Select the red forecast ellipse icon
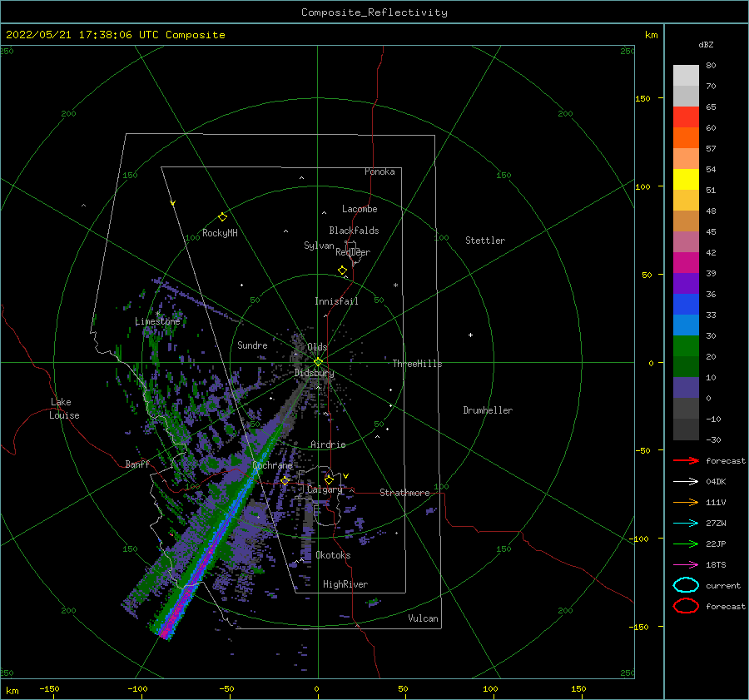 (x=686, y=606)
